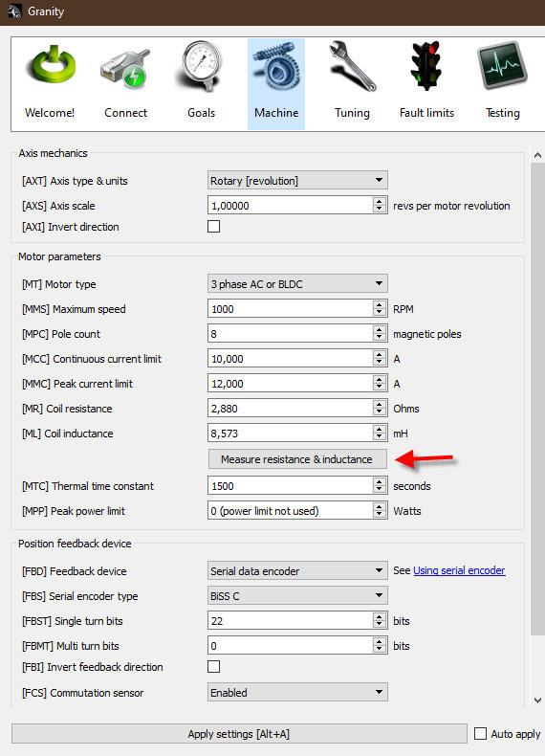Image resolution: width=545 pixels, height=756 pixels.
Task: Open the Using serial encoder link
Action: click(x=459, y=570)
